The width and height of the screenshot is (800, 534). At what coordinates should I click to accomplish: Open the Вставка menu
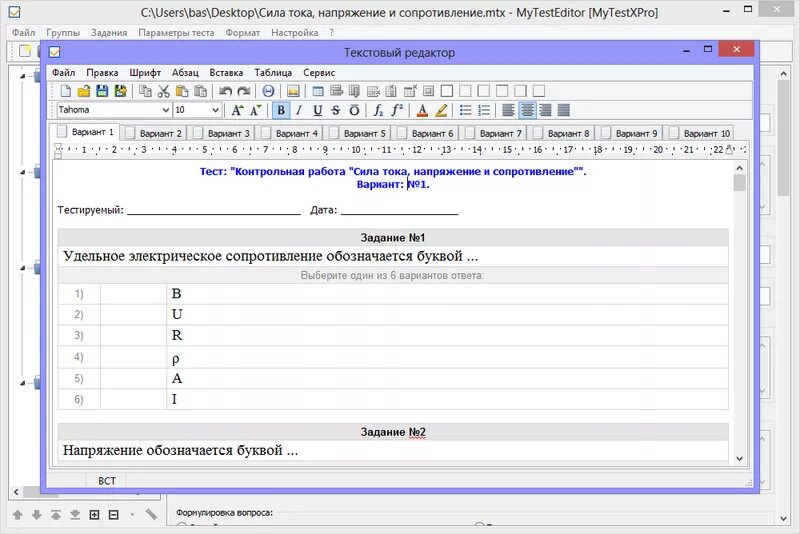click(226, 72)
